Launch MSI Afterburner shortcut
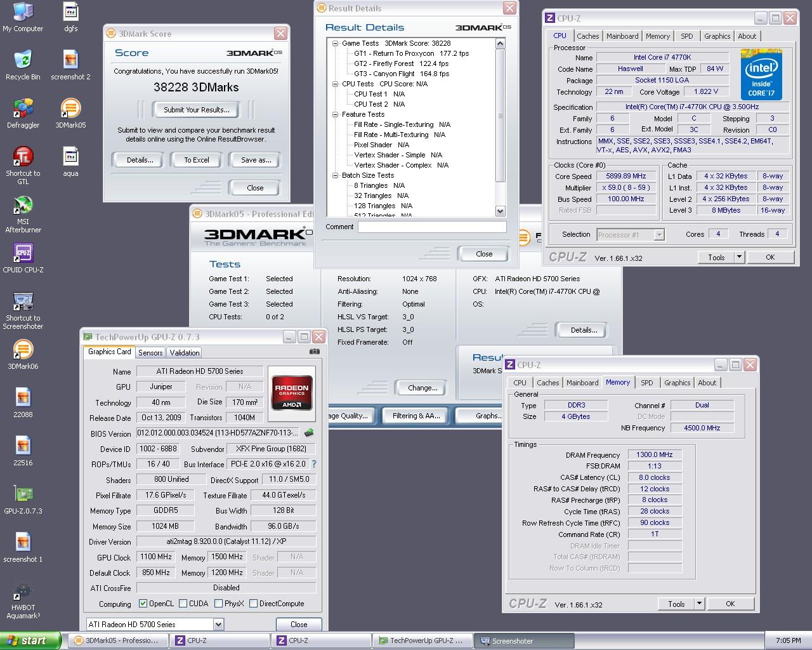The image size is (812, 650). 23,214
